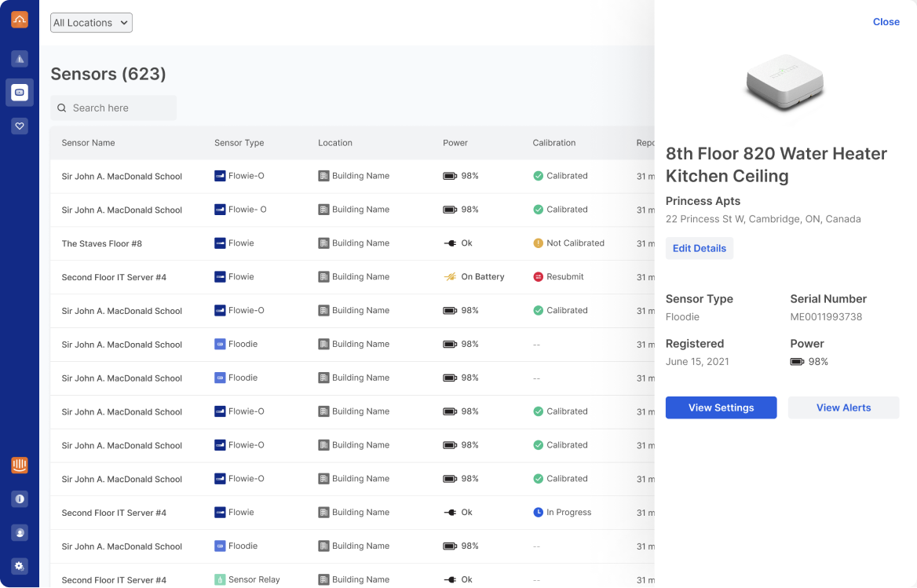Click the info icon in the sidebar
Viewport: 917px width, 588px height.
click(20, 499)
